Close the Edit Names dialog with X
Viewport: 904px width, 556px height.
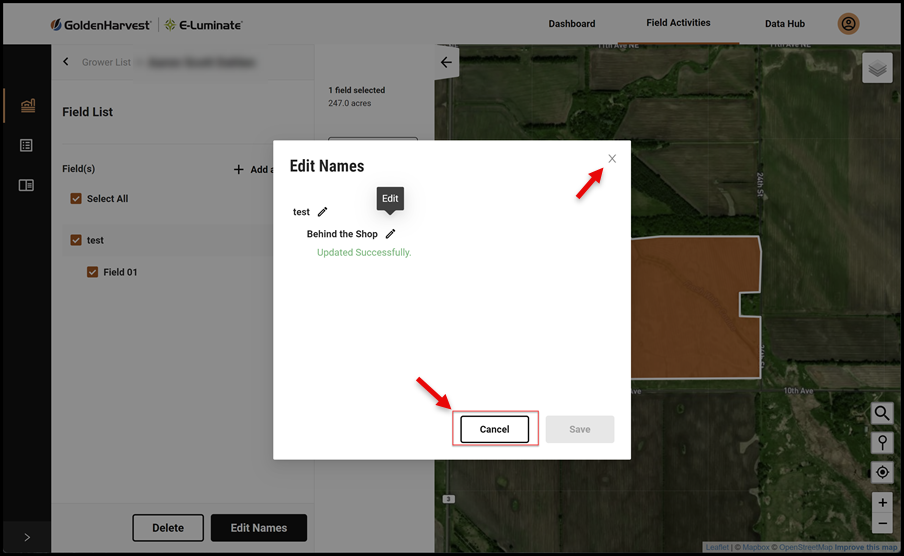pos(612,159)
